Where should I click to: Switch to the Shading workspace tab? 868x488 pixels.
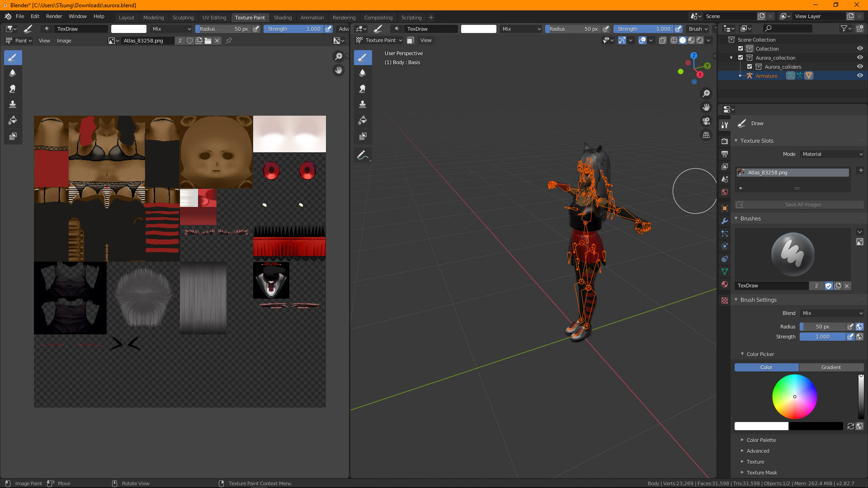tap(283, 18)
